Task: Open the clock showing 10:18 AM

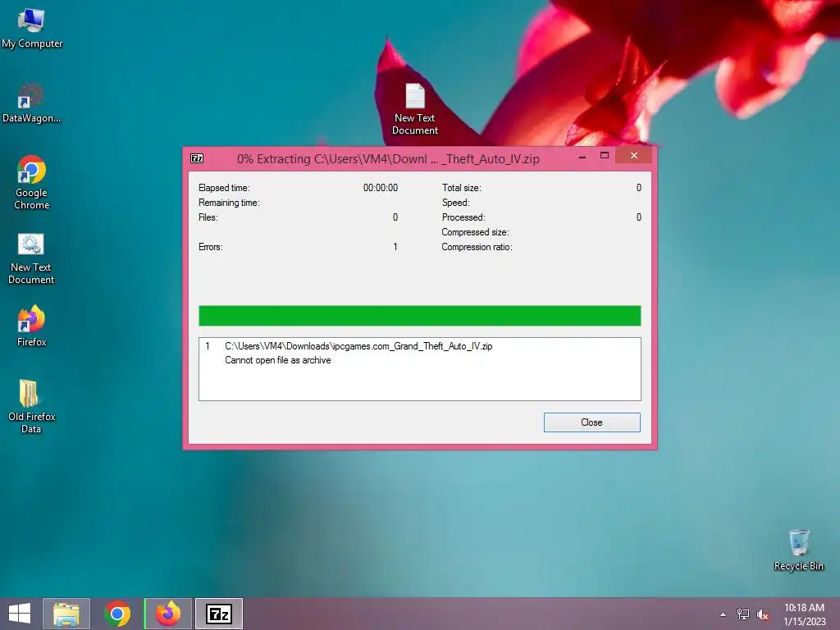Action: tap(804, 614)
